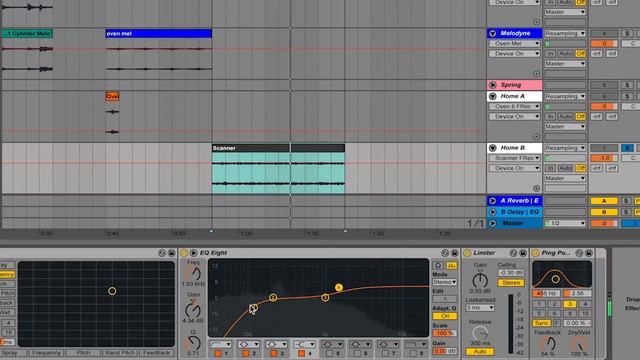Screen dimensions: 640x360
Task: Fold the Home A track
Action: (493, 96)
